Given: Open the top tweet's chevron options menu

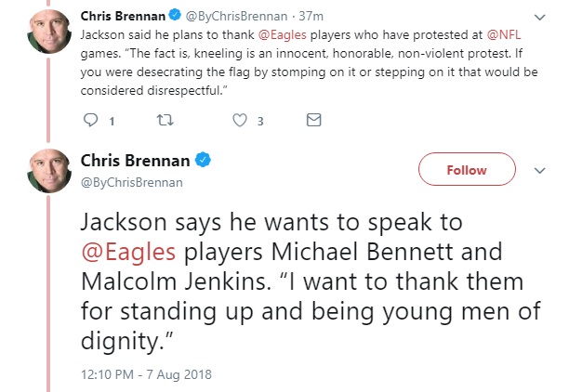Looking at the screenshot, I should (541, 16).
